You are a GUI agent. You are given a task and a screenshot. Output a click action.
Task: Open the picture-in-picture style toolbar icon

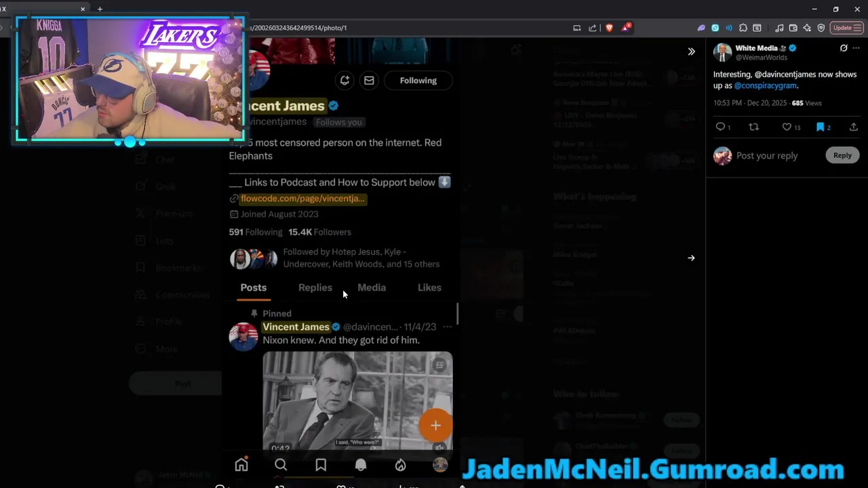(x=757, y=28)
